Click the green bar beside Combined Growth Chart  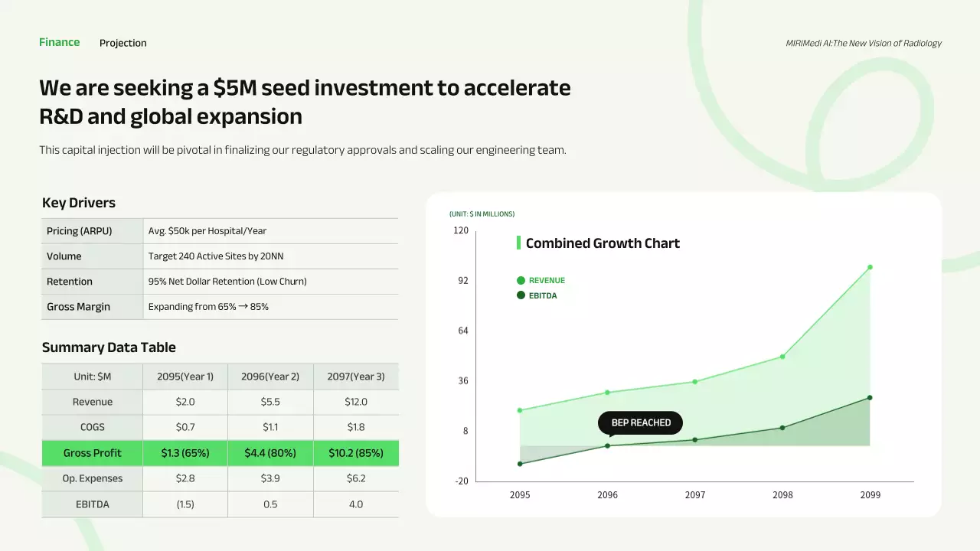pos(518,243)
